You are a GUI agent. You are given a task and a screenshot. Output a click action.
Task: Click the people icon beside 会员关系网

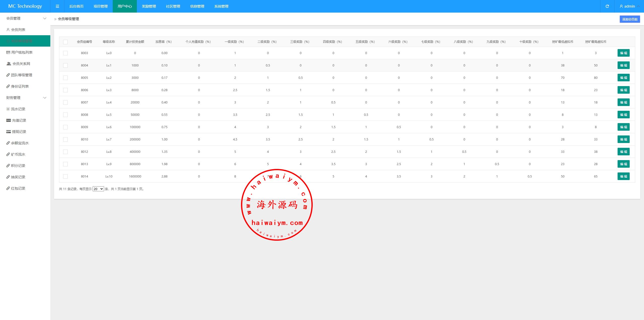9,64
